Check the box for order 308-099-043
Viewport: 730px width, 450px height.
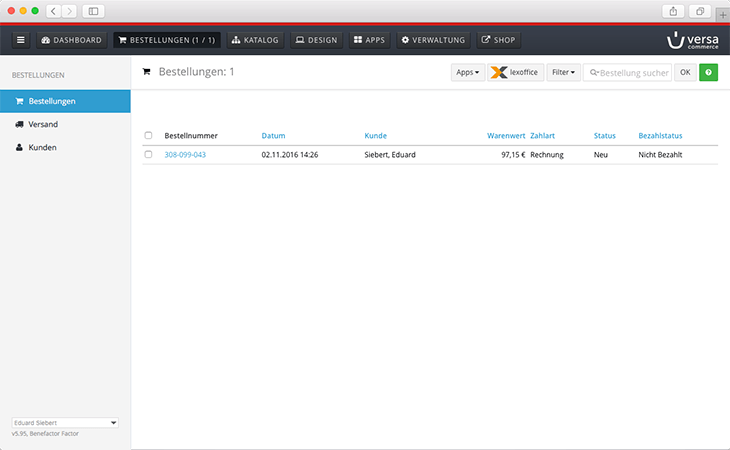pos(149,155)
